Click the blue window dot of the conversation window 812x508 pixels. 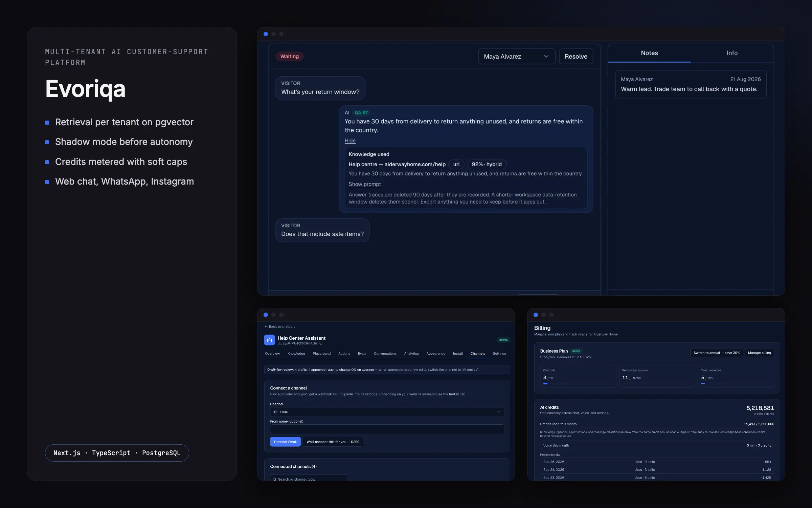tap(266, 34)
